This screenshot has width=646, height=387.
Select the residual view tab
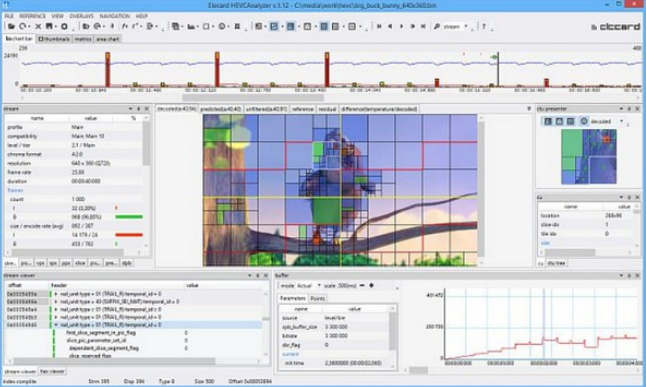coord(328,109)
